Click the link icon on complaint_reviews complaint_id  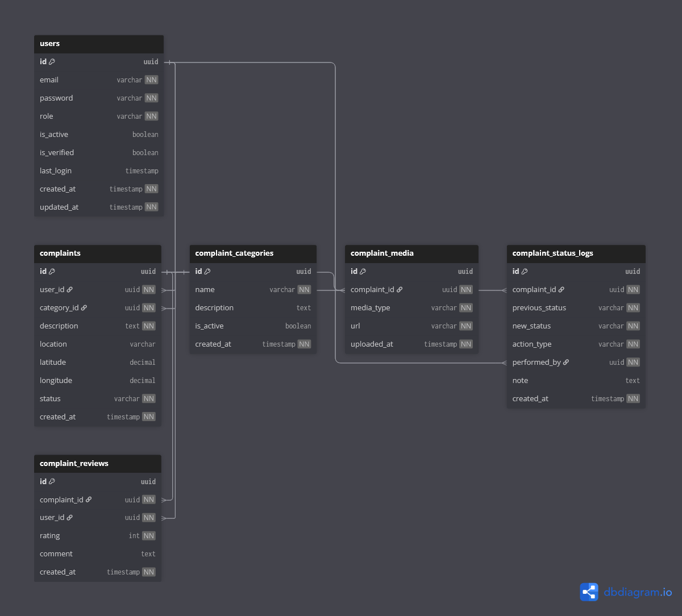coord(89,500)
